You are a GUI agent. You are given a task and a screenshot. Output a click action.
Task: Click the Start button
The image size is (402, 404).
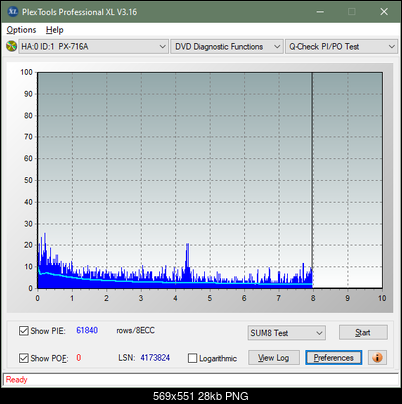[x=363, y=332]
